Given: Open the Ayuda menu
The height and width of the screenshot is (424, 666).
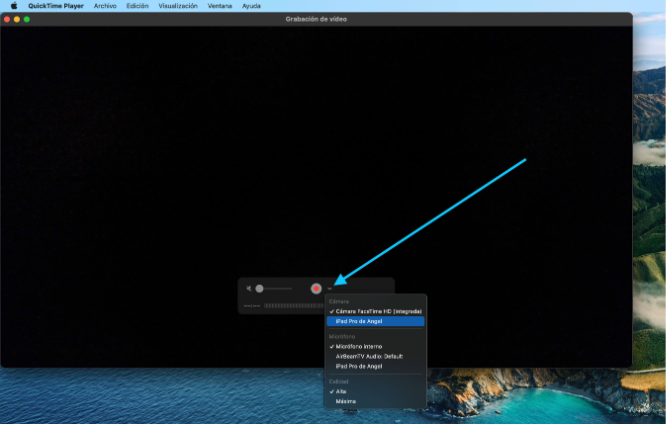Looking at the screenshot, I should (251, 6).
